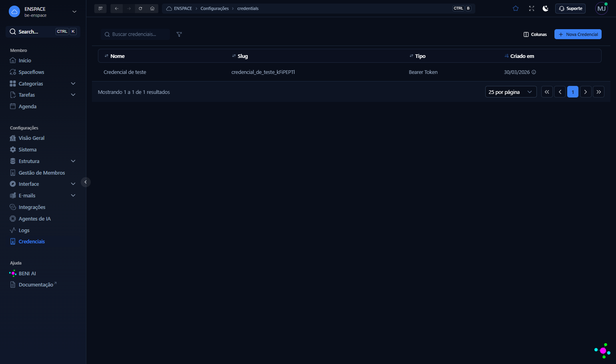Go forward using right arrow icon
616x364 pixels.
129,8
